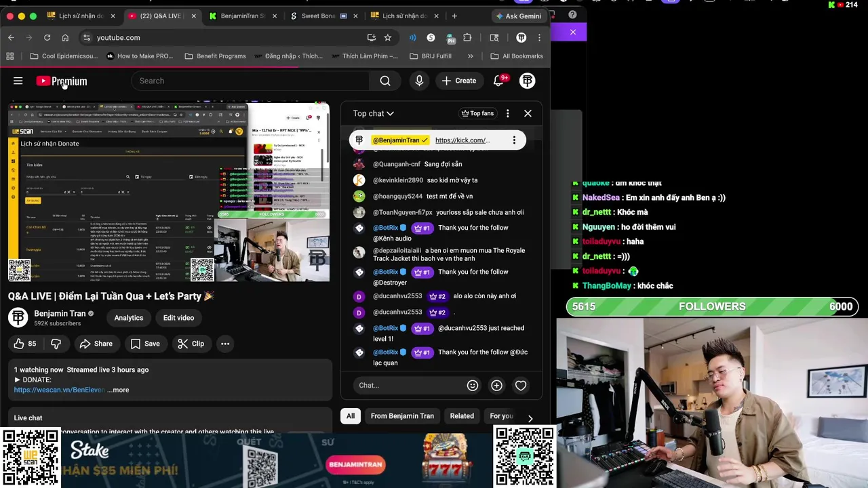Open BRIJ Fulfill bookmark folder
The image size is (868, 488).
pyautogui.click(x=431, y=56)
